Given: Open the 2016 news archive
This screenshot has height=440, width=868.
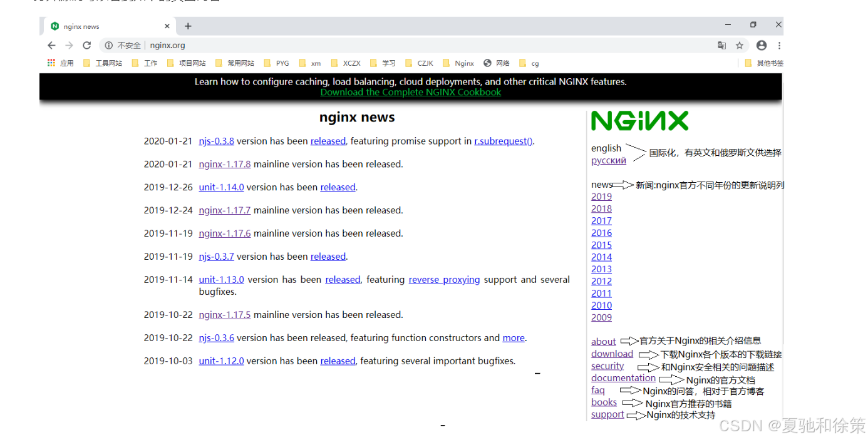Looking at the screenshot, I should 601,233.
